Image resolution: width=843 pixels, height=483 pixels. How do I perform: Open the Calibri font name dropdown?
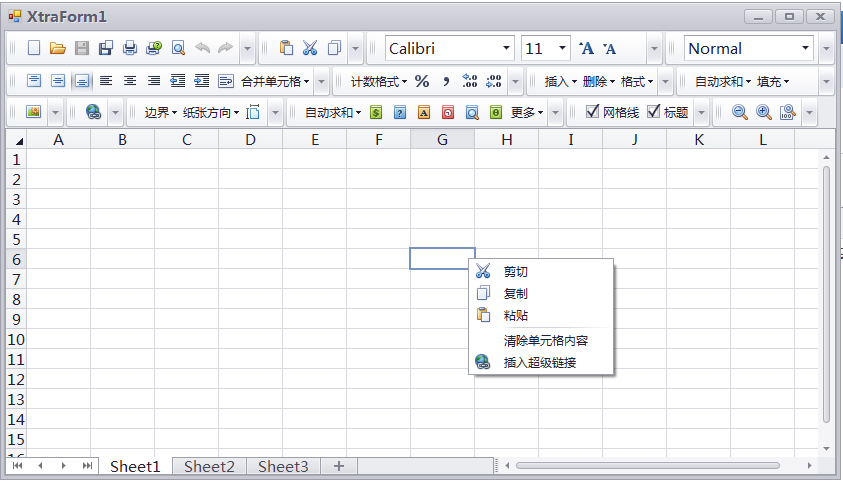click(x=506, y=48)
